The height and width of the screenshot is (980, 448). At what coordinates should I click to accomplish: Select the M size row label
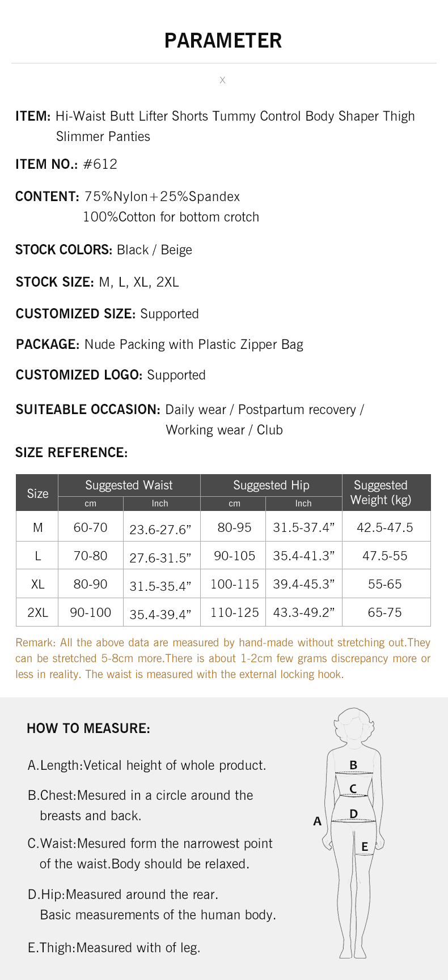(37, 528)
